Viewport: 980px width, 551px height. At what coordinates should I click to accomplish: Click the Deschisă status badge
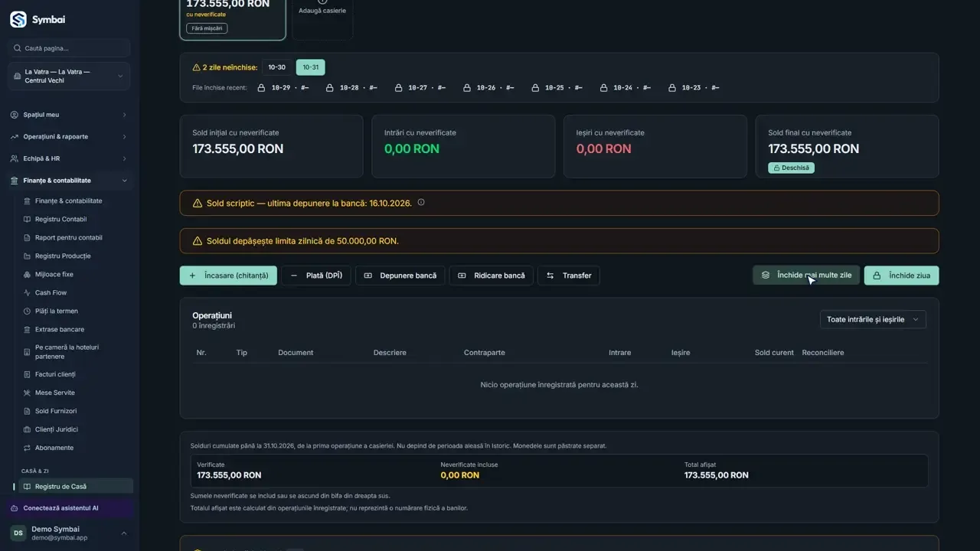pyautogui.click(x=792, y=168)
